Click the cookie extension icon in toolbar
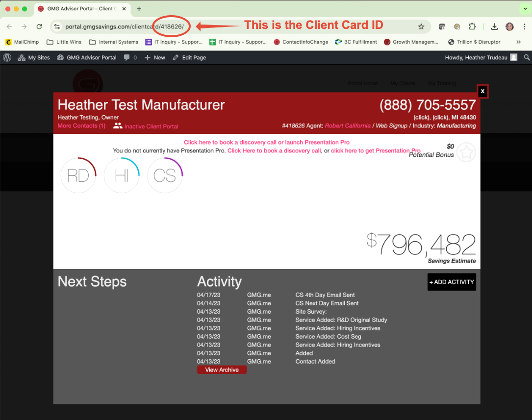Viewport: 532px width, 420px height. (x=457, y=26)
